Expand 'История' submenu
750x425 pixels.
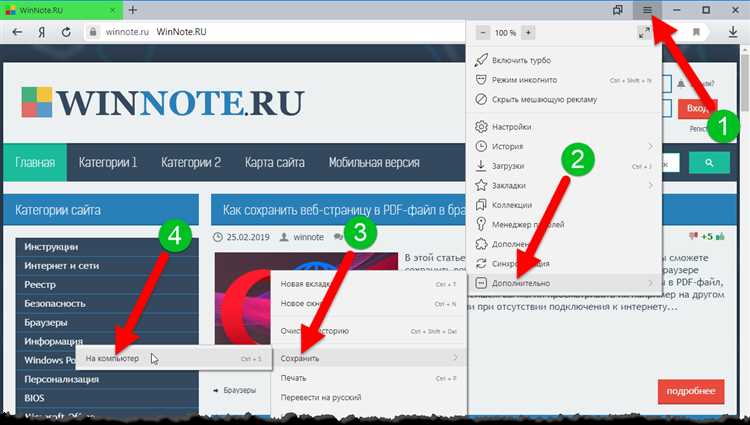coord(564,146)
